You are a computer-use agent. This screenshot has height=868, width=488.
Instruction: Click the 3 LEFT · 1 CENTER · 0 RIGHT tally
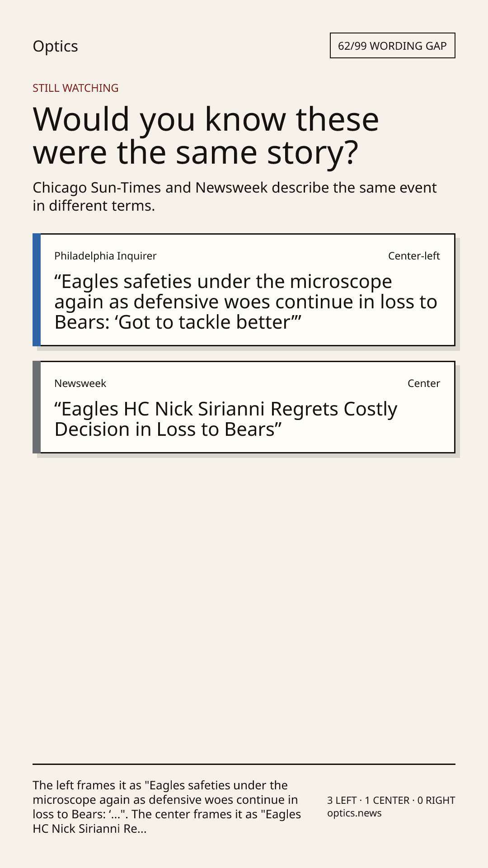391,800
